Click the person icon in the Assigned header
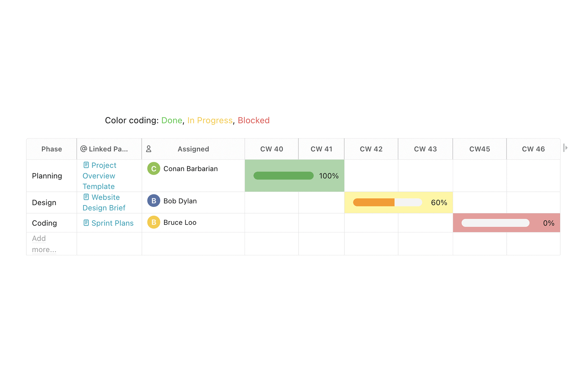 pos(149,148)
